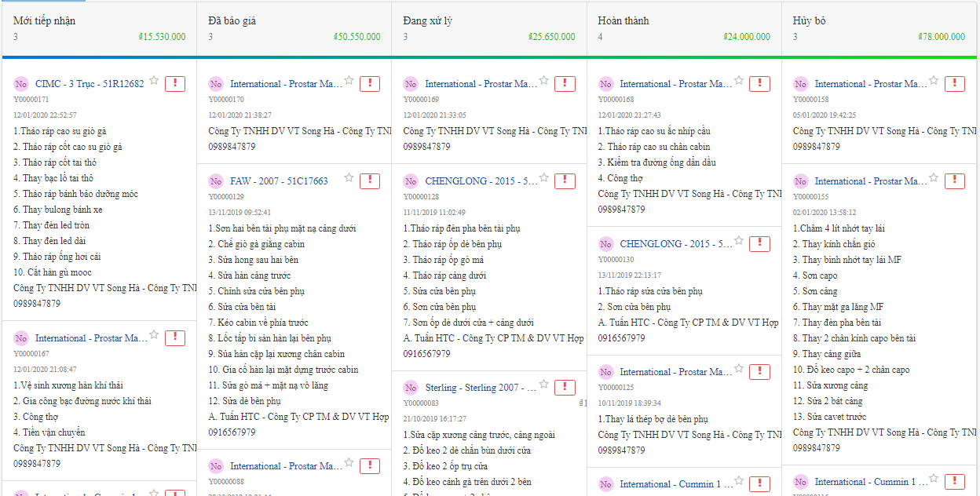The width and height of the screenshot is (980, 496).
Task: Click the ₫15.530.000 total amount
Action: coord(162,37)
